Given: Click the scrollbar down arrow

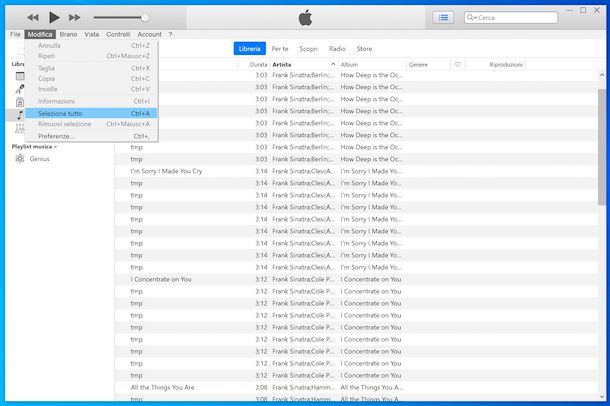Looking at the screenshot, I should tap(602, 397).
